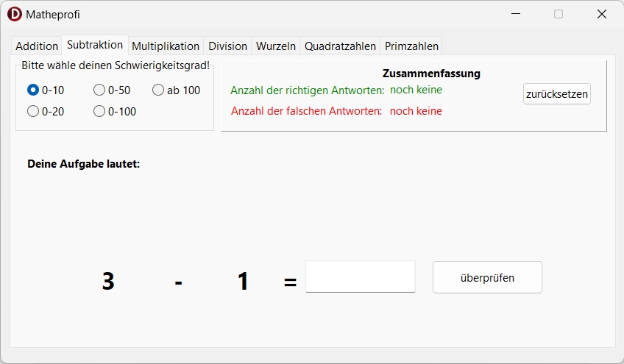Switch to the Addition tab
The height and width of the screenshot is (364, 624).
(37, 46)
